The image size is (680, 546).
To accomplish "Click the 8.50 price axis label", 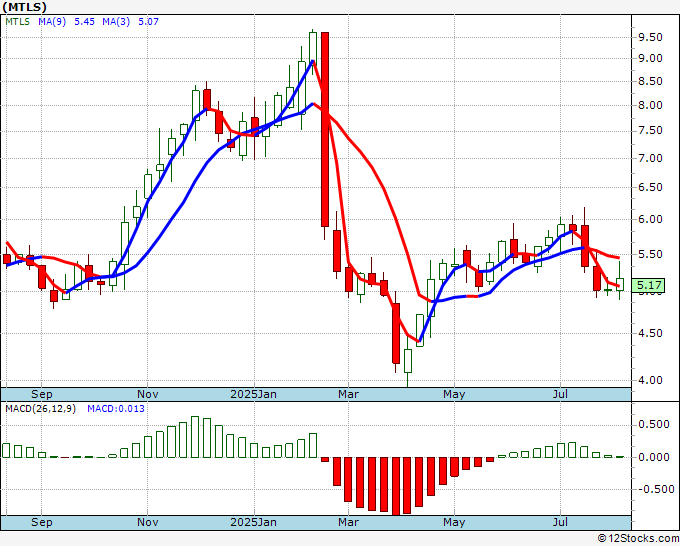I will (650, 81).
